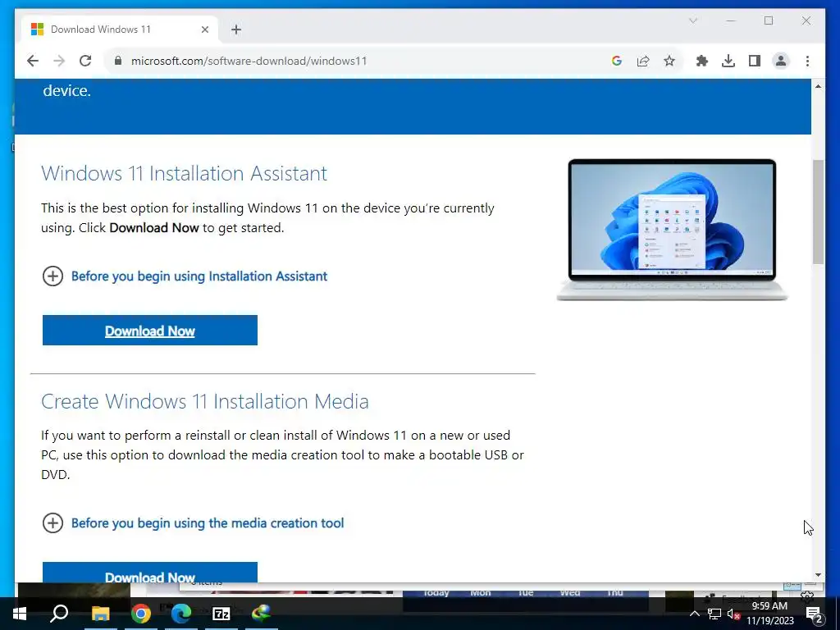Click the network icon in the system tray
Screen dimensions: 840x630
click(x=714, y=614)
